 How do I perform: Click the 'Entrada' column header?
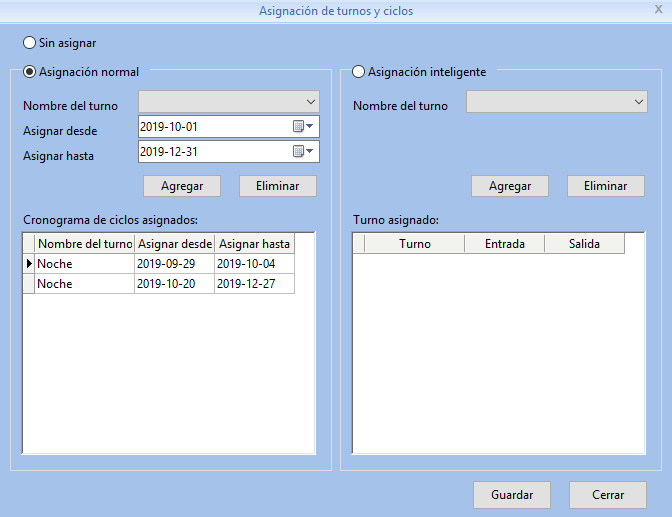coord(504,243)
